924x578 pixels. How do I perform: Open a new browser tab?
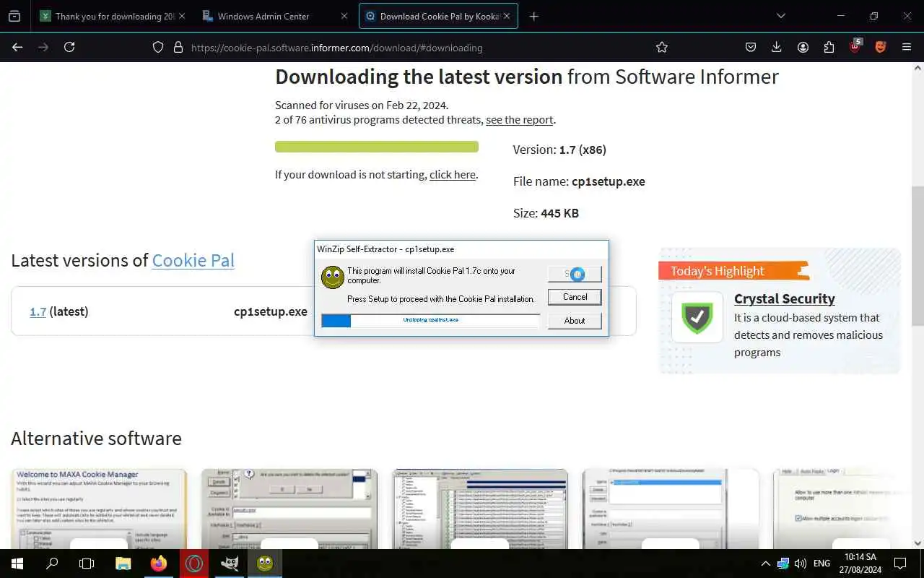(x=534, y=16)
